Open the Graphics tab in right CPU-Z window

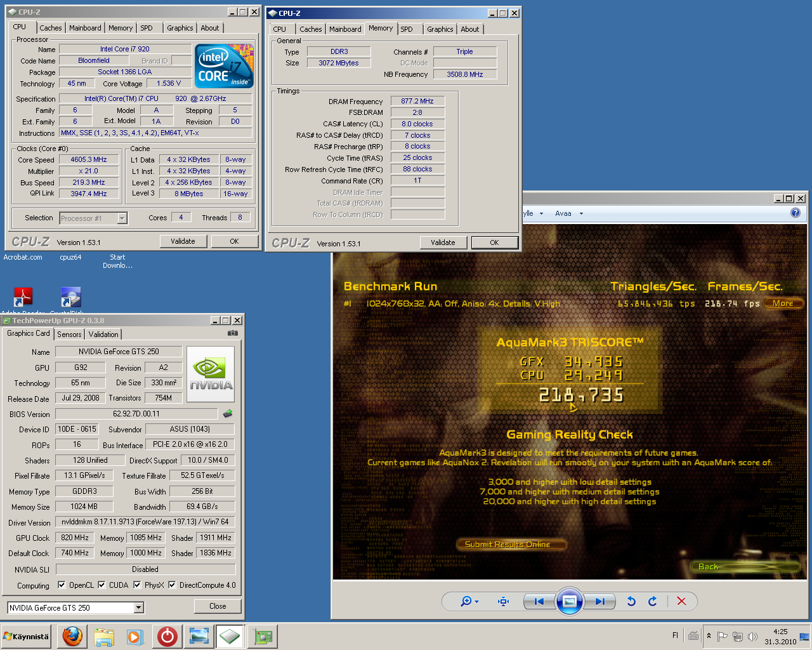tap(440, 29)
